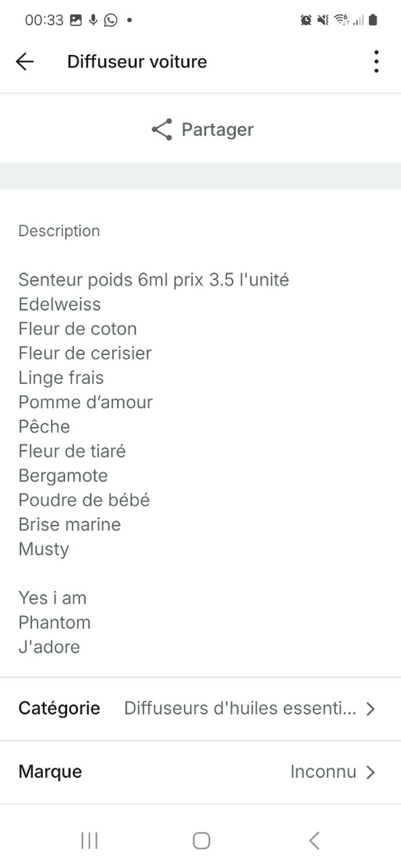
Task: Expand the Catégorie row chevron
Action: 371,708
